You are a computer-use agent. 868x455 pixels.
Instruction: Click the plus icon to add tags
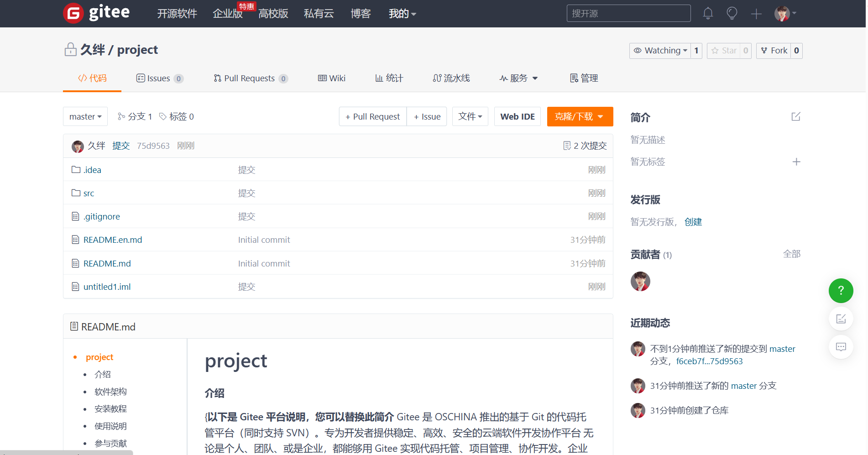tap(796, 162)
